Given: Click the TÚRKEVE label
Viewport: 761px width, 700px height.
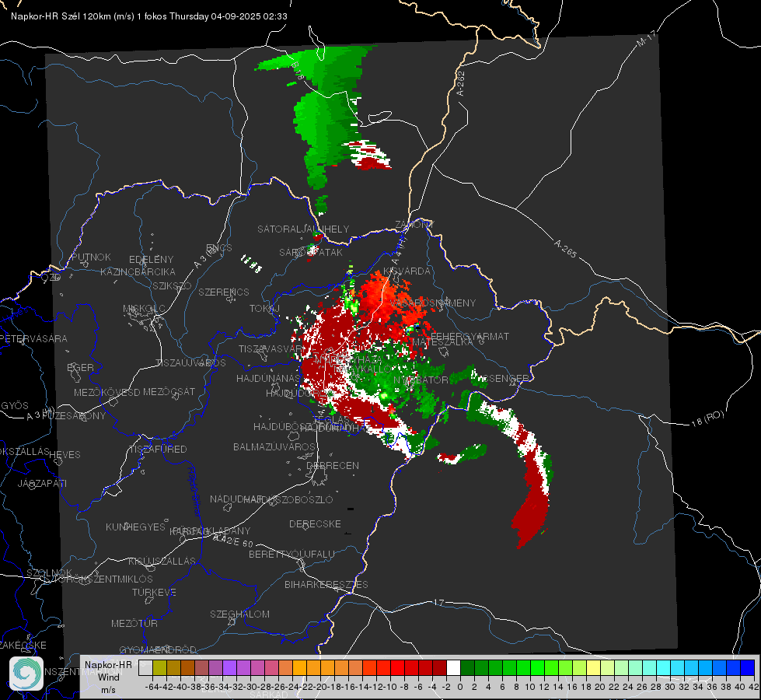Looking at the screenshot, I should pyautogui.click(x=155, y=592).
